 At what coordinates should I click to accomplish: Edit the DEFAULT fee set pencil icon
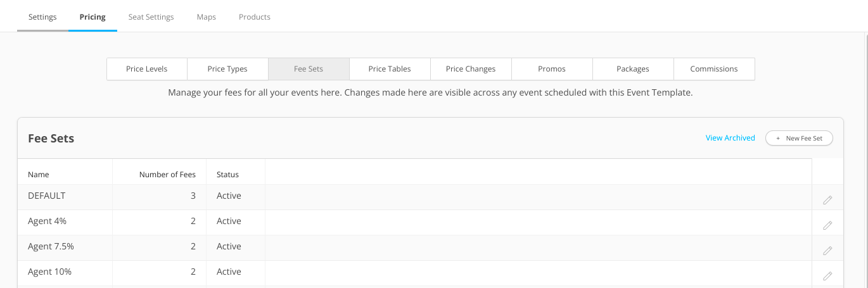827,200
